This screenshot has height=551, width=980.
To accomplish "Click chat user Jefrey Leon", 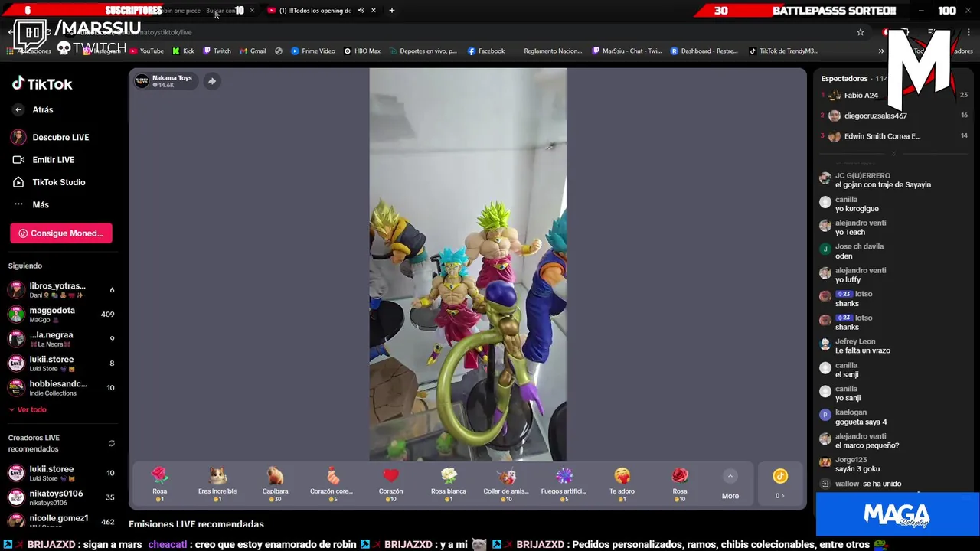I will pos(855,342).
